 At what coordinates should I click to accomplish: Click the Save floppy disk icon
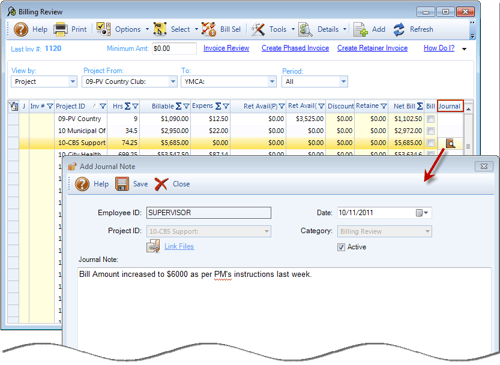coord(122,184)
